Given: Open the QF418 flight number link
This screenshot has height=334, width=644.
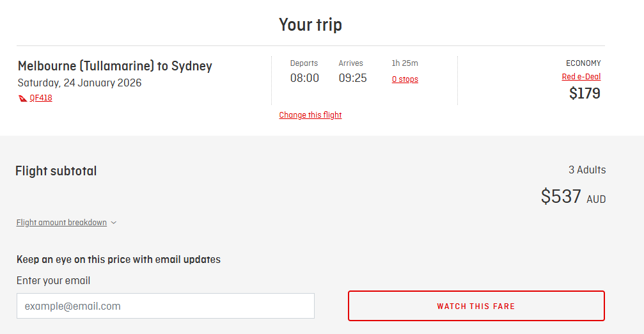Looking at the screenshot, I should click(x=41, y=99).
